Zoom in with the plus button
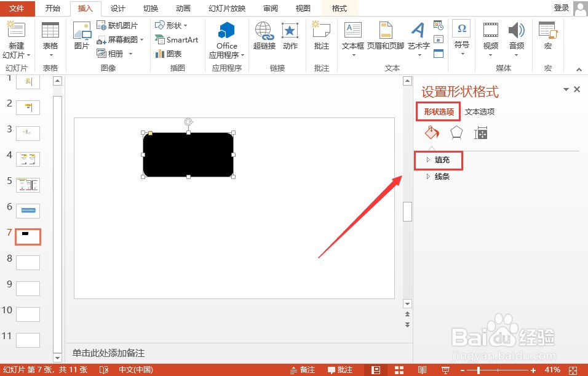 [x=533, y=370]
